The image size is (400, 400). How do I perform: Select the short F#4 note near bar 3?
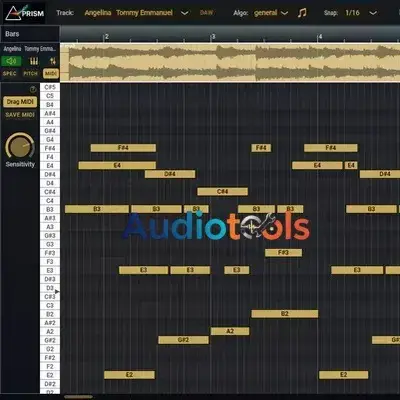coord(261,148)
